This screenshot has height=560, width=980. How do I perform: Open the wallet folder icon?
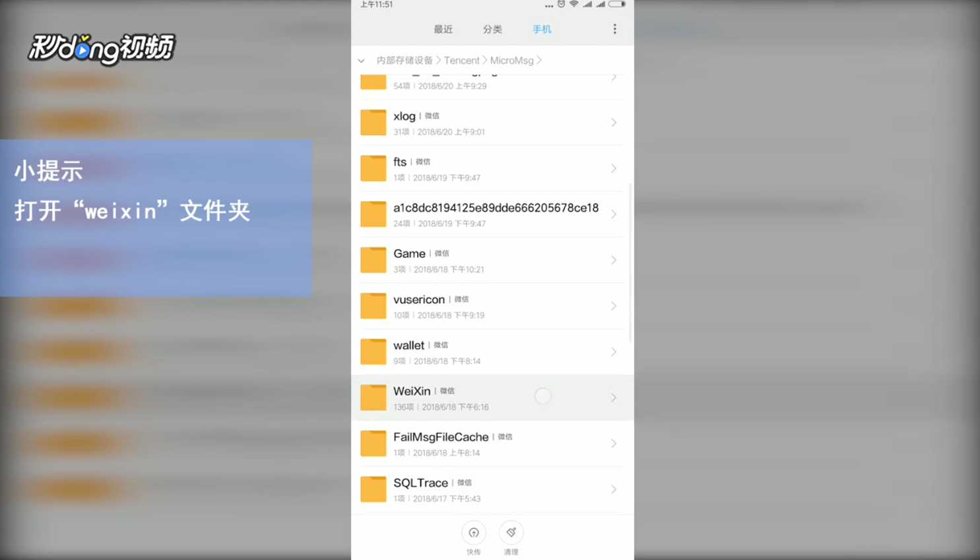coord(373,352)
